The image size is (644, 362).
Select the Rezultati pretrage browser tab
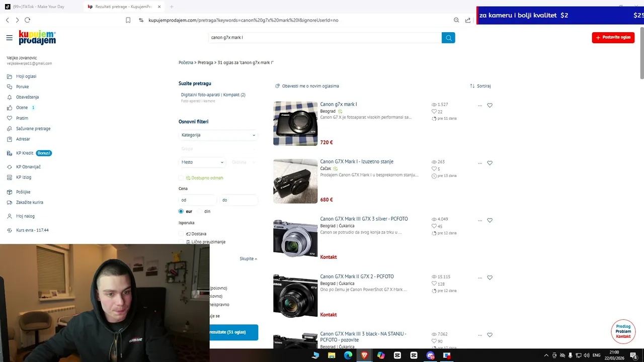click(x=123, y=7)
